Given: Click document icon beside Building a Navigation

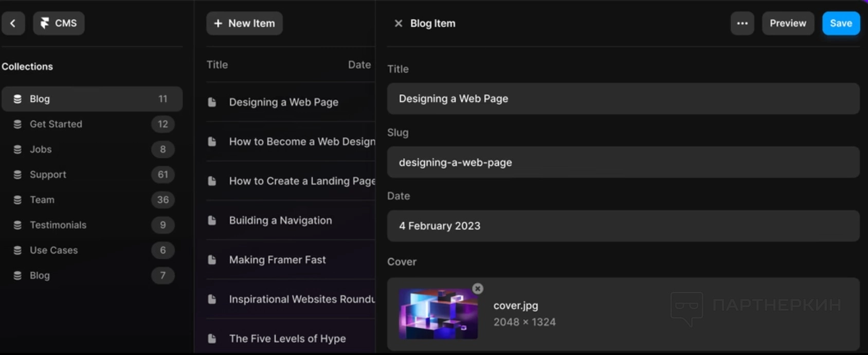Looking at the screenshot, I should pyautogui.click(x=212, y=220).
